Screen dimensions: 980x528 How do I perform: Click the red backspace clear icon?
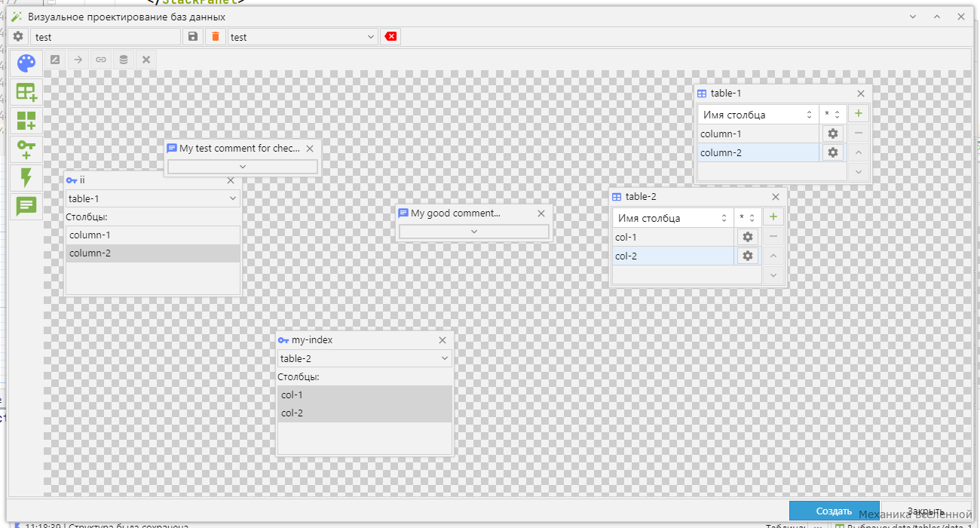[390, 36]
